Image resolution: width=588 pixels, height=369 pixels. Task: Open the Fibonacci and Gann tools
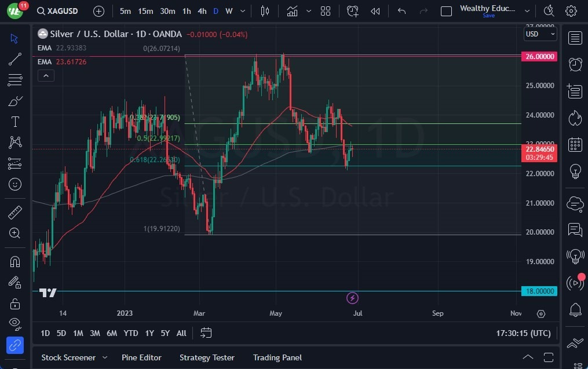click(x=15, y=80)
